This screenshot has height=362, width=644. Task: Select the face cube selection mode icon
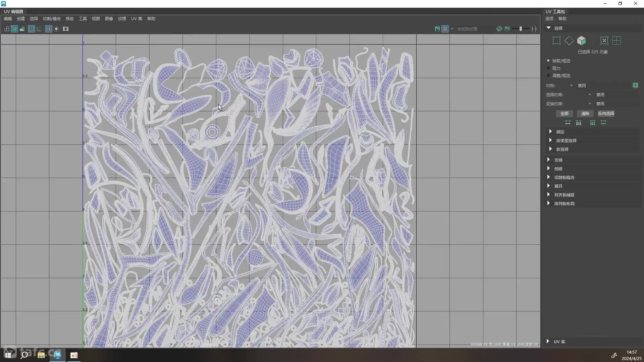582,41
